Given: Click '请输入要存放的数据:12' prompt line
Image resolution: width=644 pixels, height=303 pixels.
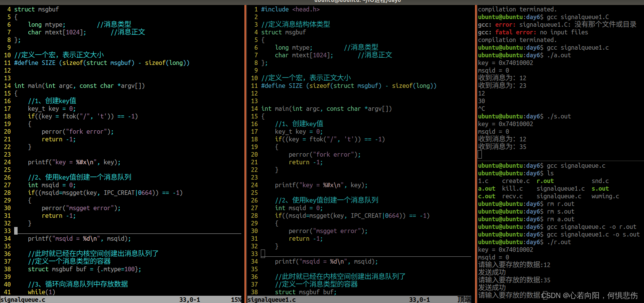Looking at the screenshot, I should pos(514,265).
